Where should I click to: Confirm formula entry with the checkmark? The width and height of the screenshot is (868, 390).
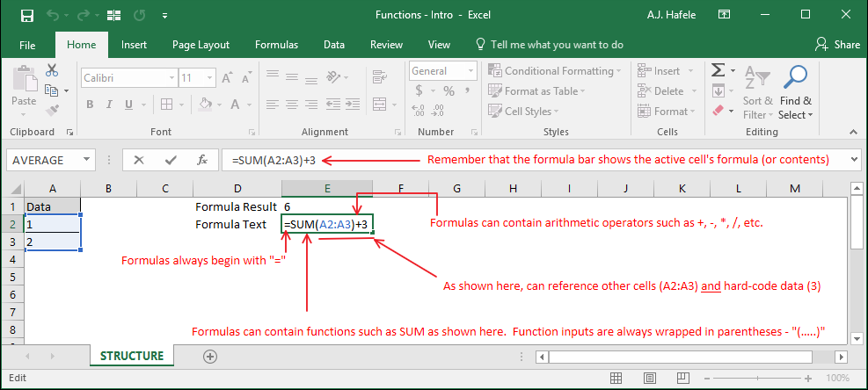(171, 161)
